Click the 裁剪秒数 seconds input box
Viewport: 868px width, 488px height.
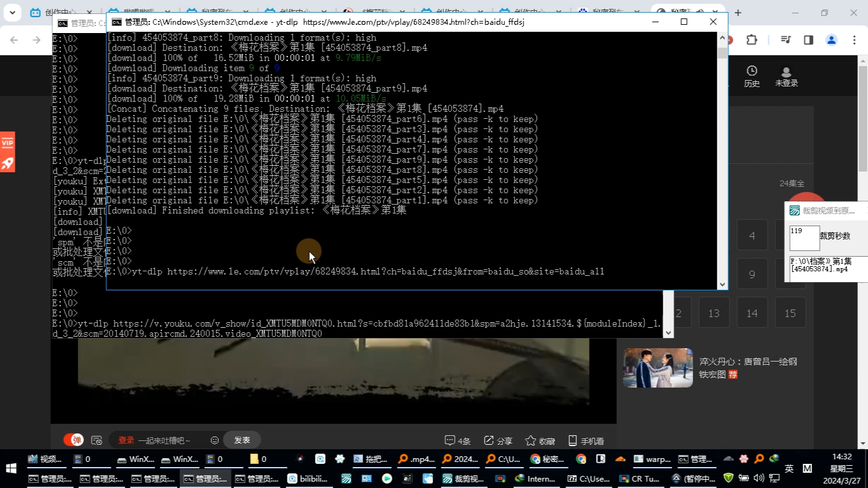pos(804,238)
